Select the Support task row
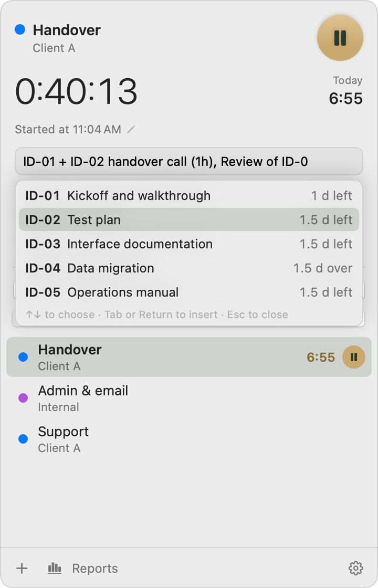This screenshot has height=588, width=378. [x=189, y=439]
